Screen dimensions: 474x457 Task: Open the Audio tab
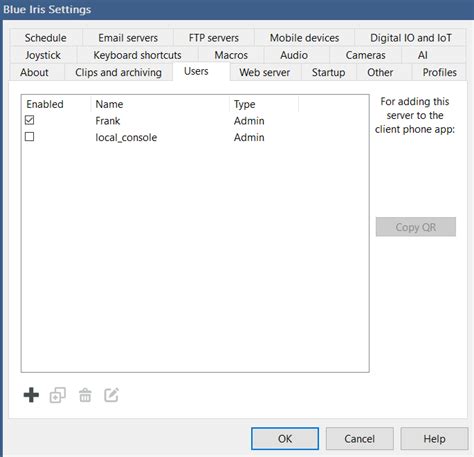294,55
